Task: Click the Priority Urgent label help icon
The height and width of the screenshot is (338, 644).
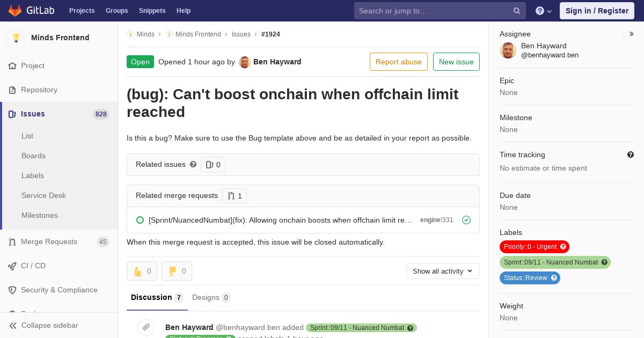Action: pyautogui.click(x=563, y=247)
